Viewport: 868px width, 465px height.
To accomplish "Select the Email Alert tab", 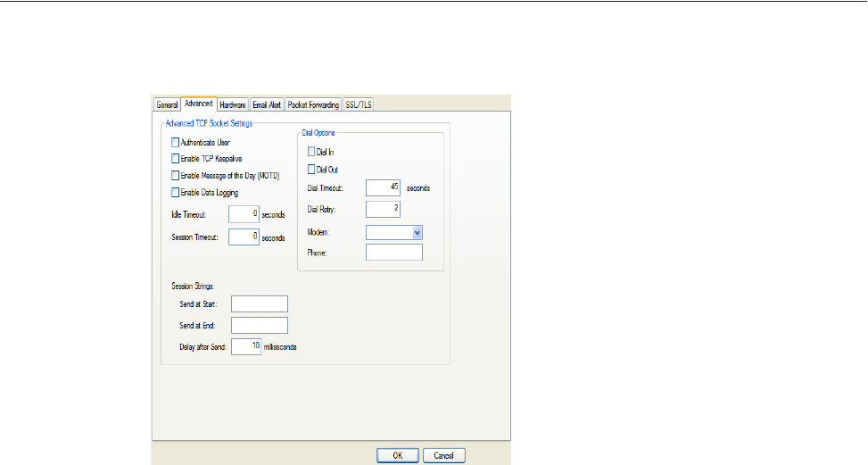I will [267, 104].
